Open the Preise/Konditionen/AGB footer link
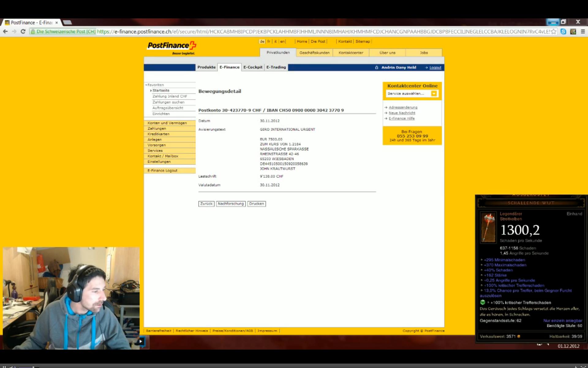The image size is (588, 368). [x=233, y=331]
